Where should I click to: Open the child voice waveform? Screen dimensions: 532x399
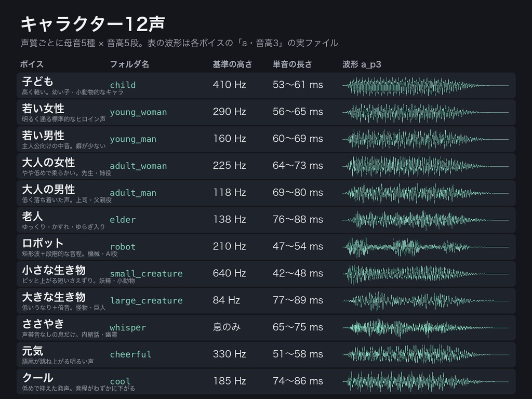point(425,86)
